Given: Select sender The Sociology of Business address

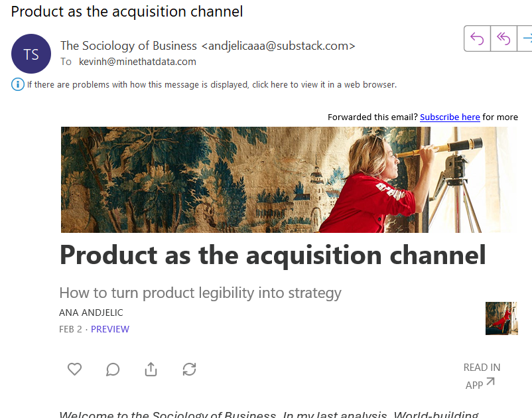Looking at the screenshot, I should pyautogui.click(x=208, y=46).
